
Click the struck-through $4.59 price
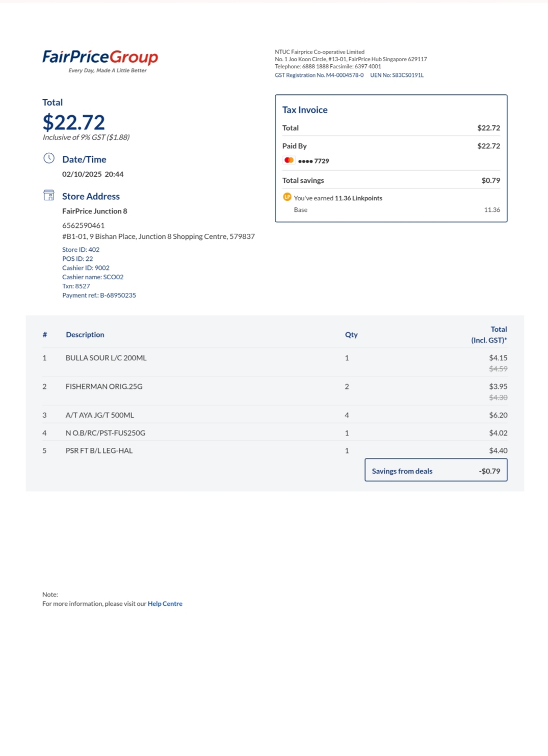498,369
